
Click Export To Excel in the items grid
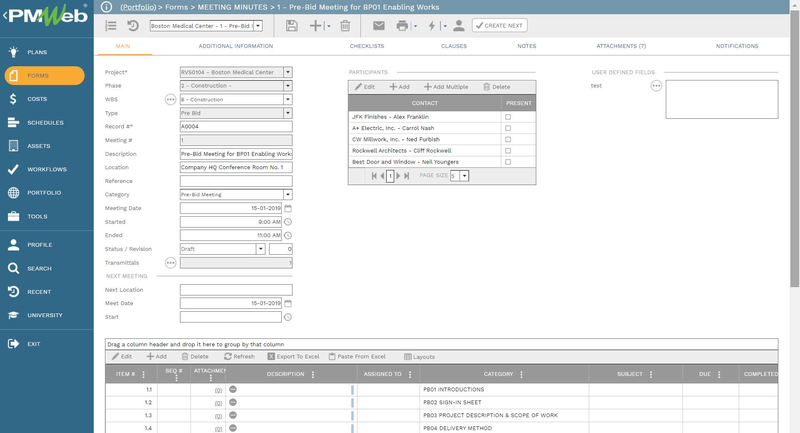click(293, 356)
